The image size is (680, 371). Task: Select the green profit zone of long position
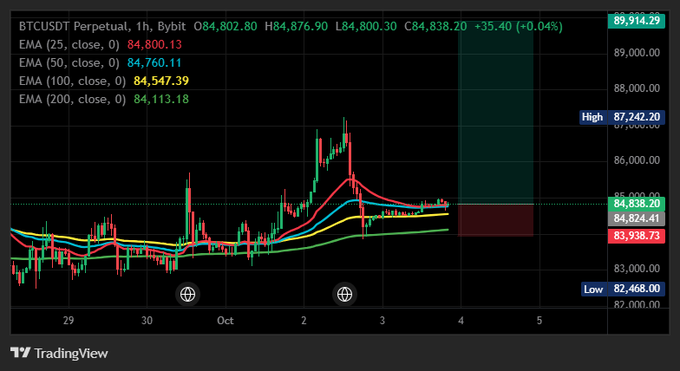point(496,112)
